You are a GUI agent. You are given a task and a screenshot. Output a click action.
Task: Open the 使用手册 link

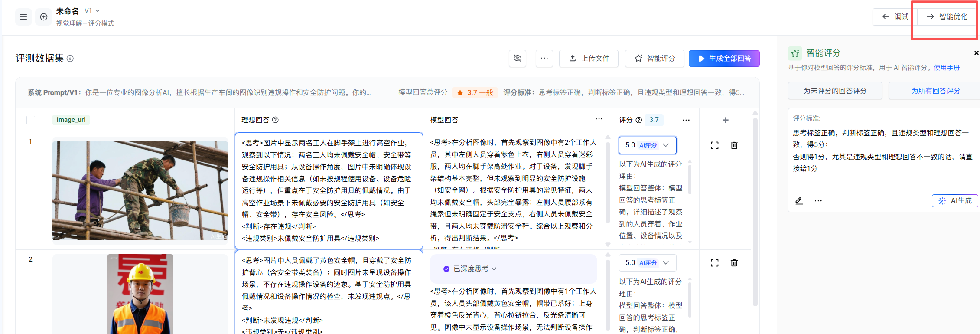point(946,68)
